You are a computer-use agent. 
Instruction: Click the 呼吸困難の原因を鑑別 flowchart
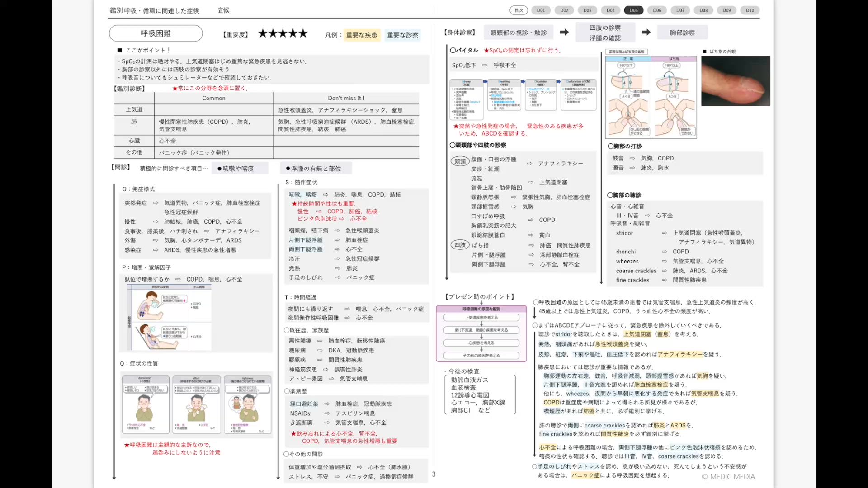coord(481,333)
